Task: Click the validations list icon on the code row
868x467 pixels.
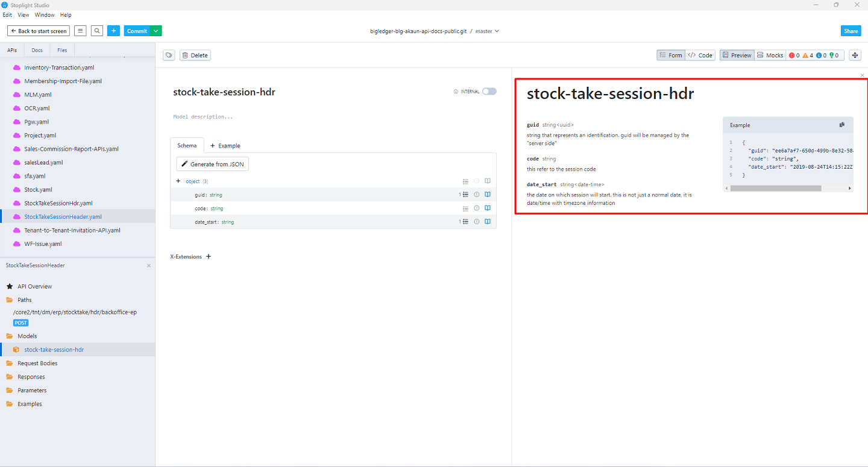Action: [465, 208]
